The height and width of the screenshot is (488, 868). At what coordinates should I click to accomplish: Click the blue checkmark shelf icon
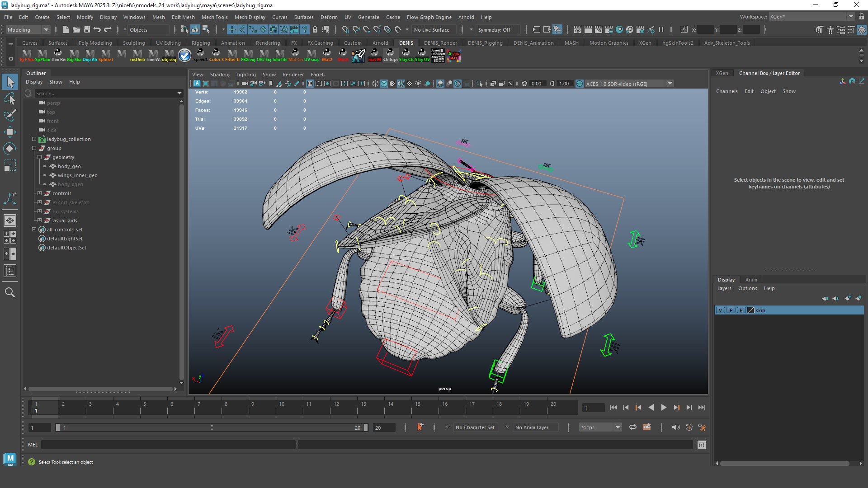184,55
